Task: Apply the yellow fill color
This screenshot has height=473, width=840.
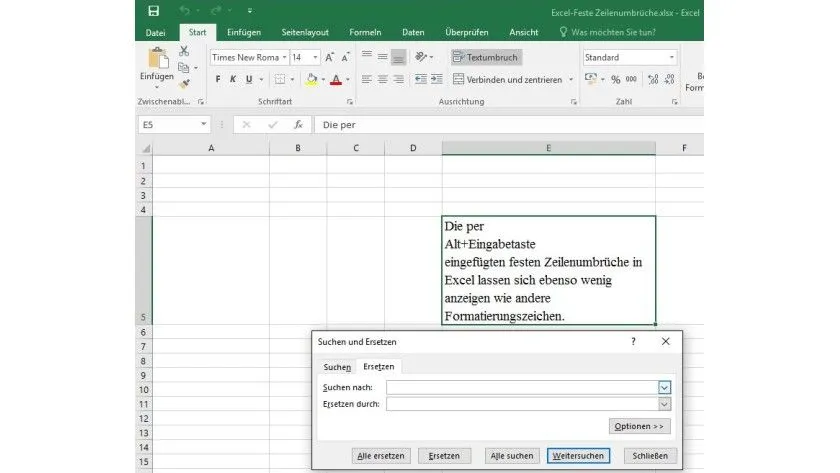Action: click(311, 79)
